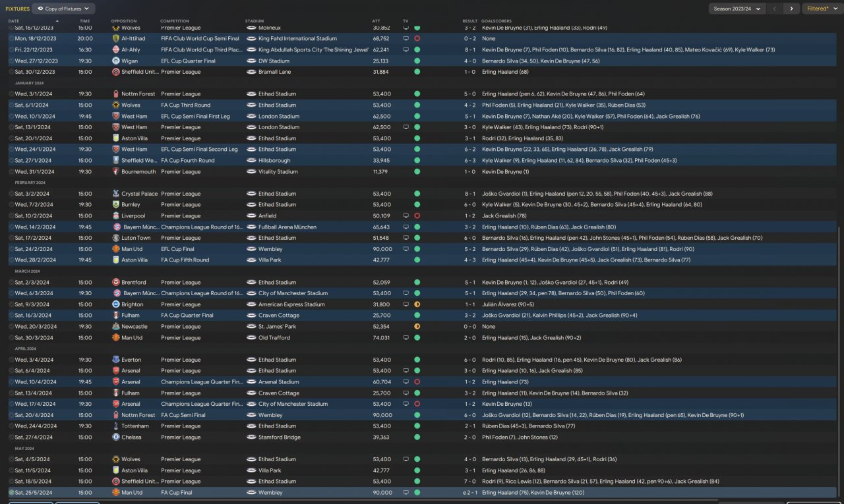
Task: Tick the check mark on Sat, 10/2/2024 row
Action: tap(12, 216)
